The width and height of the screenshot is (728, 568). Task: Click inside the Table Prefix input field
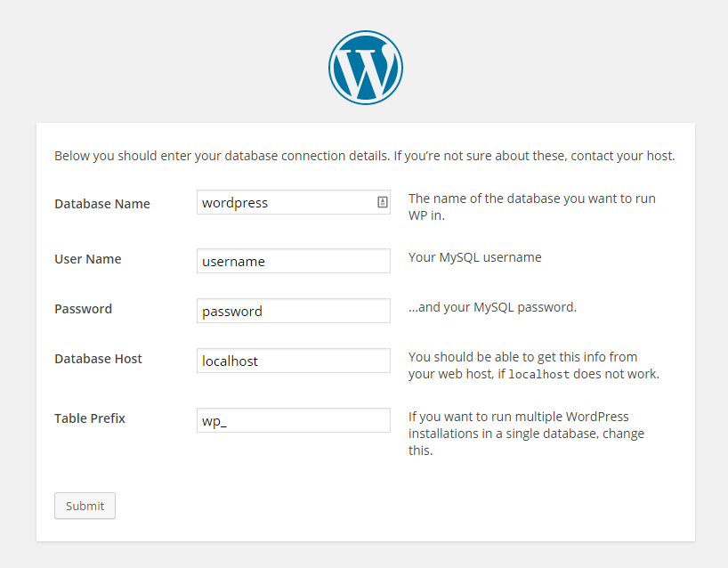click(x=294, y=419)
